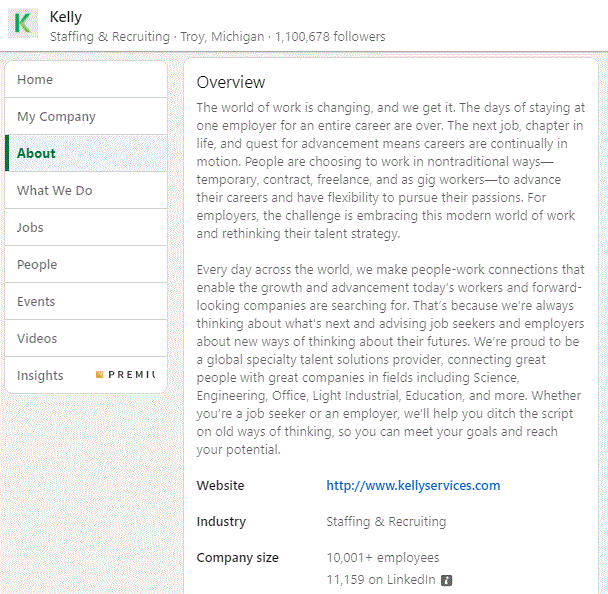Image resolution: width=608 pixels, height=594 pixels.
Task: Click the Kelly company logo
Action: (x=23, y=24)
